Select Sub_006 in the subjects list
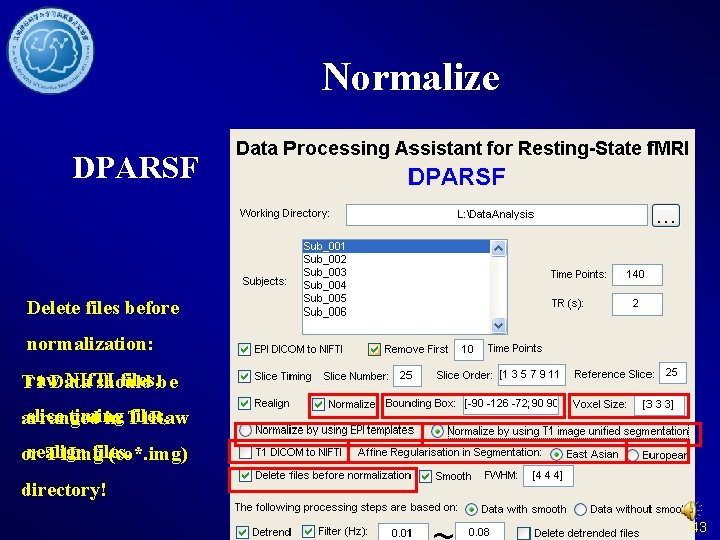 (396, 312)
